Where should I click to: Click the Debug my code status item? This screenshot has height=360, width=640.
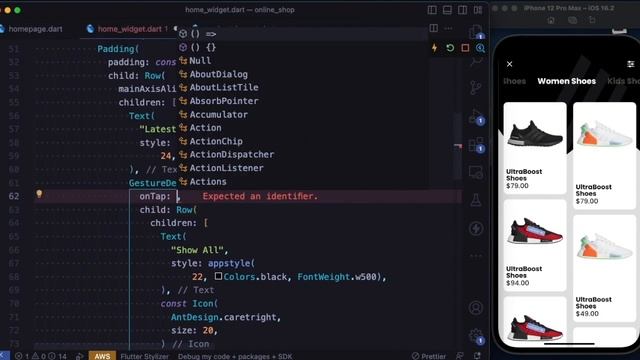tap(235, 356)
